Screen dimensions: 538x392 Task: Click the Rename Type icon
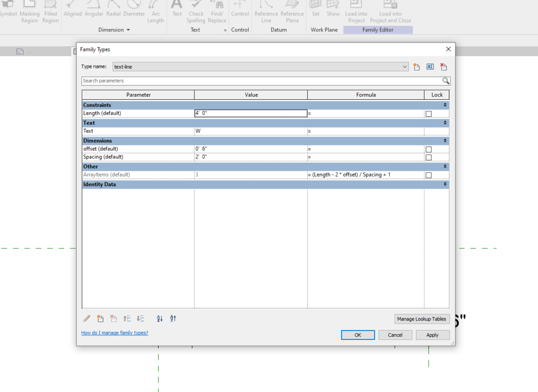(430, 67)
